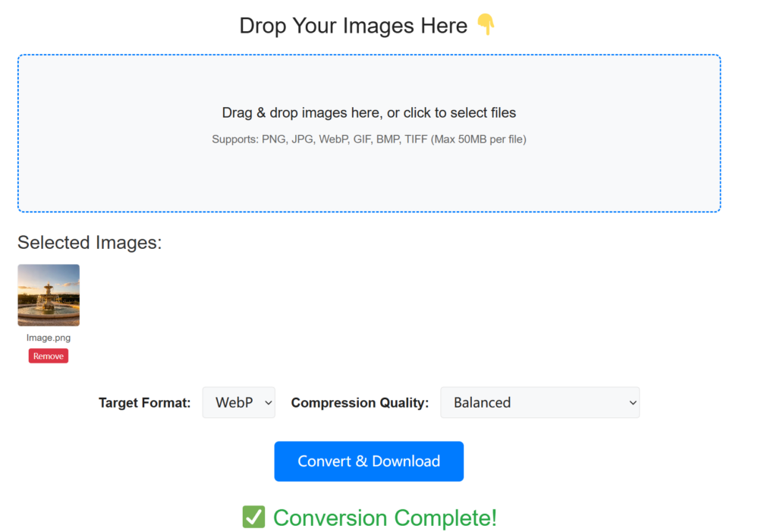Click the 'Drop Your Images Here' heading

coord(354,26)
